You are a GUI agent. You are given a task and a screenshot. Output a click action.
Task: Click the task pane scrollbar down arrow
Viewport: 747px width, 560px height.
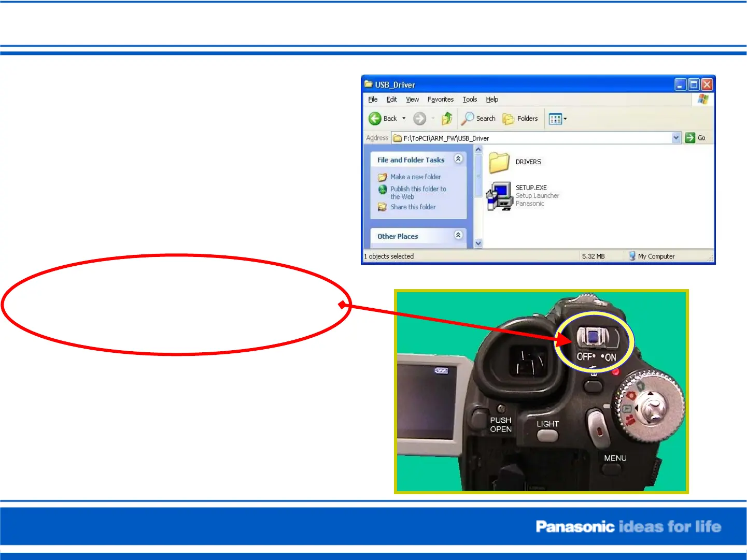coord(478,243)
